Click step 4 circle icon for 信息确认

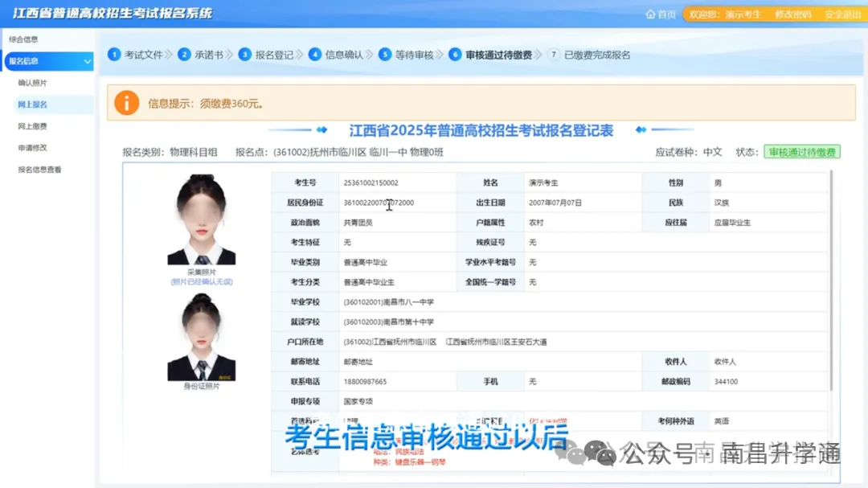click(315, 55)
